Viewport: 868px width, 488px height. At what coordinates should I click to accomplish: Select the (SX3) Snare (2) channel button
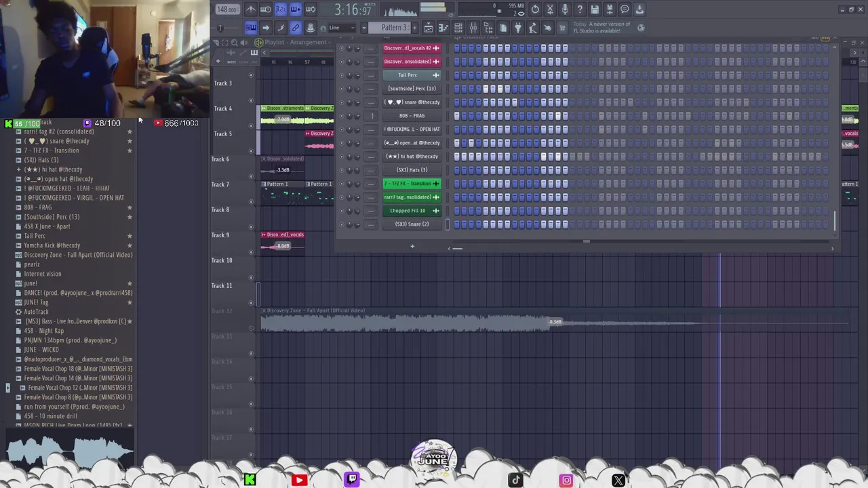tap(412, 224)
